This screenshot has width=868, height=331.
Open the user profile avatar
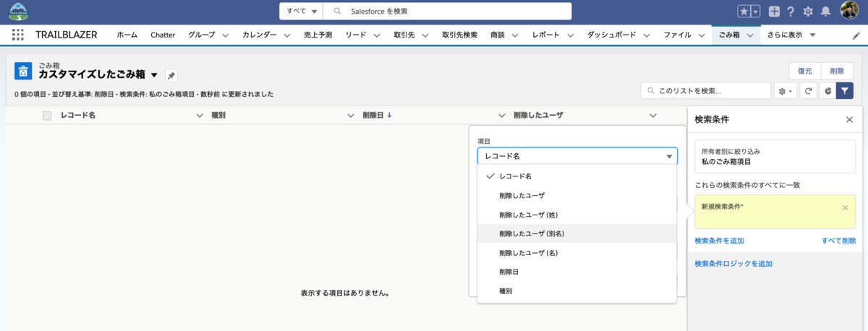849,11
